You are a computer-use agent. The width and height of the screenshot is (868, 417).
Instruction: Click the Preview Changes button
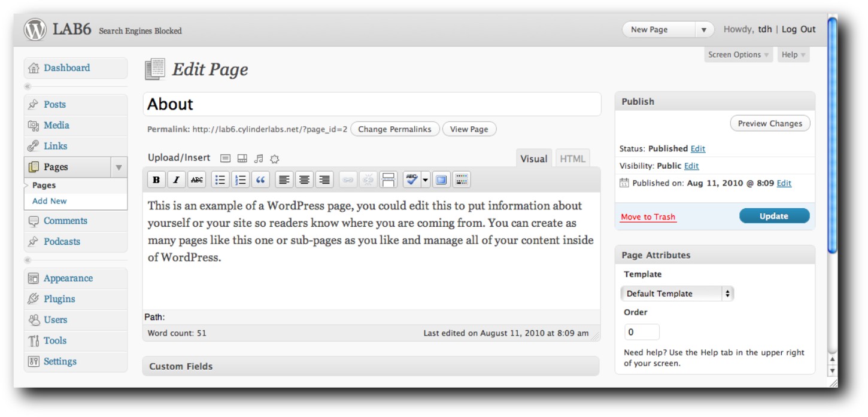[770, 123]
